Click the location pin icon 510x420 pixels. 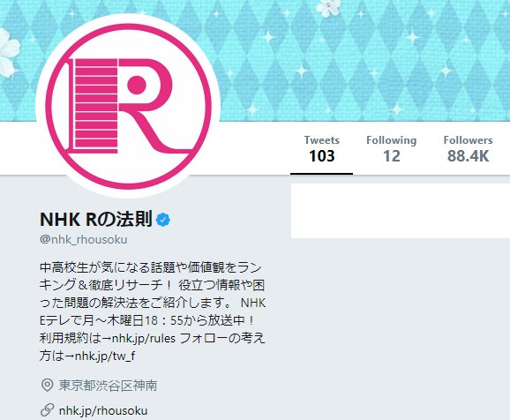[x=47, y=386]
